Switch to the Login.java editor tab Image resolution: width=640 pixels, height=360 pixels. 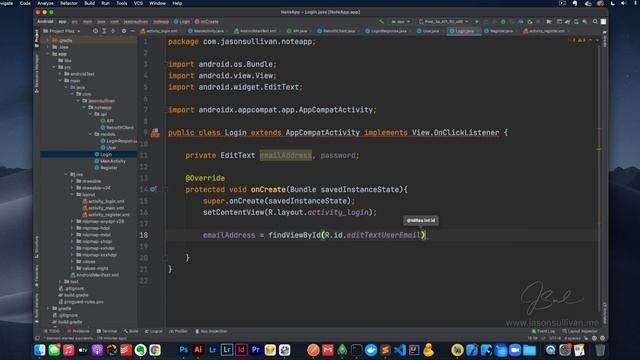click(464, 31)
